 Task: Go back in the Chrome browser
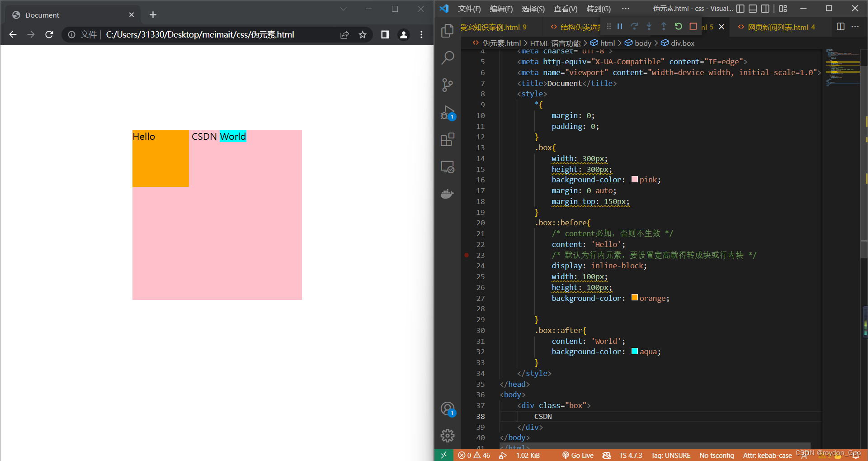coord(13,35)
